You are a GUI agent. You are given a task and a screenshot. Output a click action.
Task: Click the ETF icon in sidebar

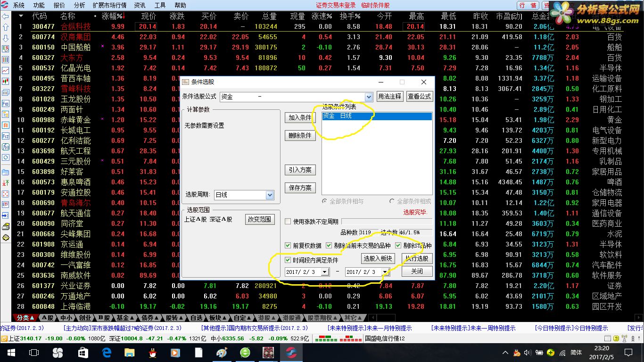[x=6, y=205]
